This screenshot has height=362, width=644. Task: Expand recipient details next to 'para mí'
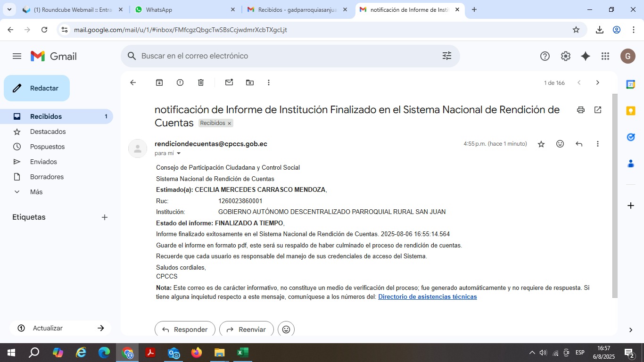pos(179,154)
